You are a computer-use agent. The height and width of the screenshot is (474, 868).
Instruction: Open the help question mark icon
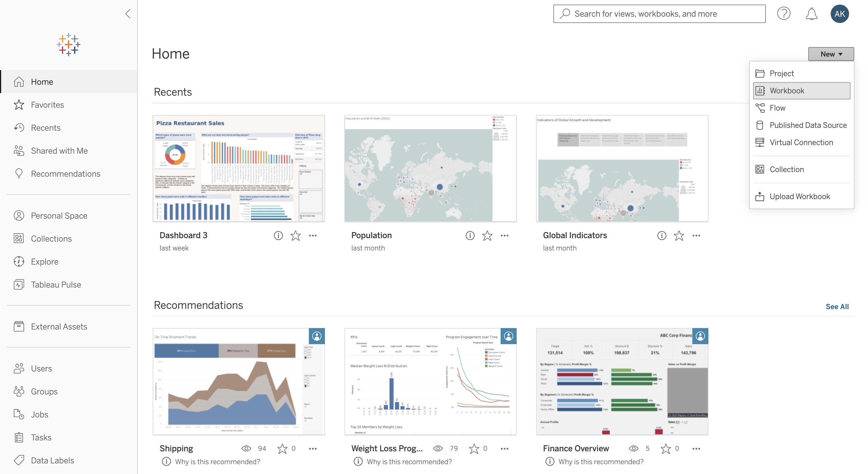[x=784, y=14]
